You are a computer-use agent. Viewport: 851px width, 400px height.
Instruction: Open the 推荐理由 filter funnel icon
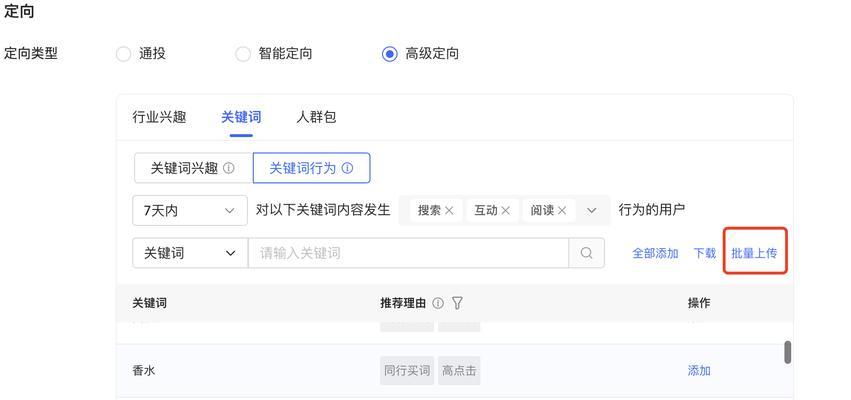pos(457,303)
